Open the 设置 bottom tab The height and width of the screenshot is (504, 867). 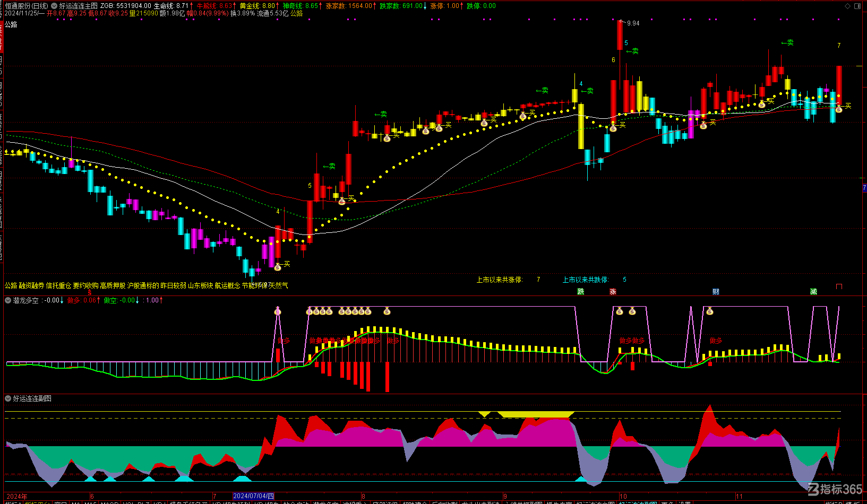[684, 502]
